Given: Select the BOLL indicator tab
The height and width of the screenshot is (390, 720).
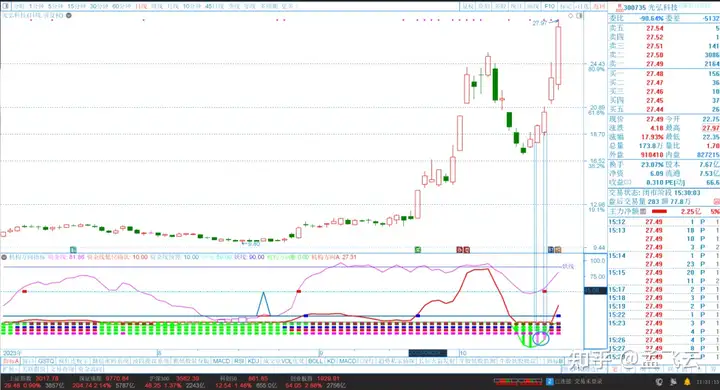Looking at the screenshot, I should tap(315, 361).
